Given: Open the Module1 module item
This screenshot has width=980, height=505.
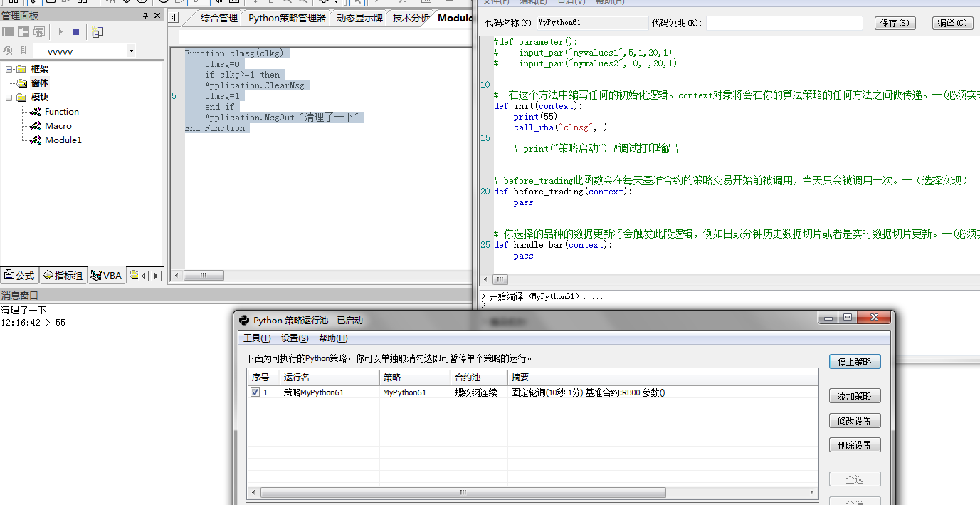Looking at the screenshot, I should [x=63, y=140].
